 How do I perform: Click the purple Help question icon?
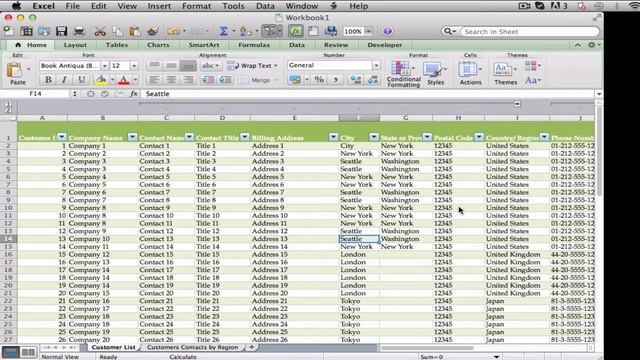pos(388,31)
